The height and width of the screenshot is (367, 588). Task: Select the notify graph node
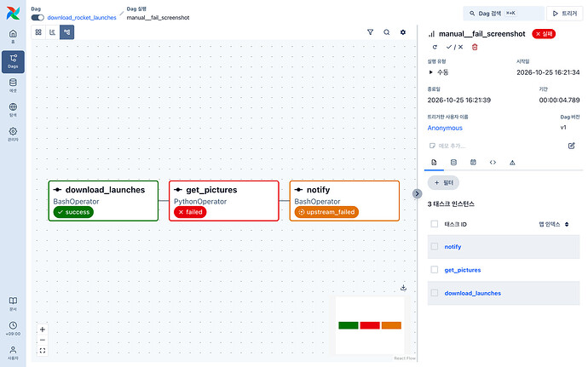[x=344, y=201]
